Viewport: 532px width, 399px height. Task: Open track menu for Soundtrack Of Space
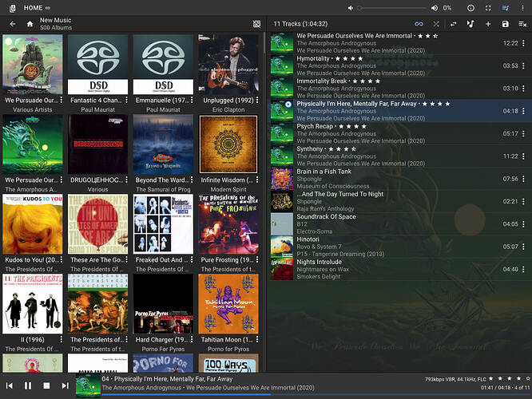[x=523, y=224]
